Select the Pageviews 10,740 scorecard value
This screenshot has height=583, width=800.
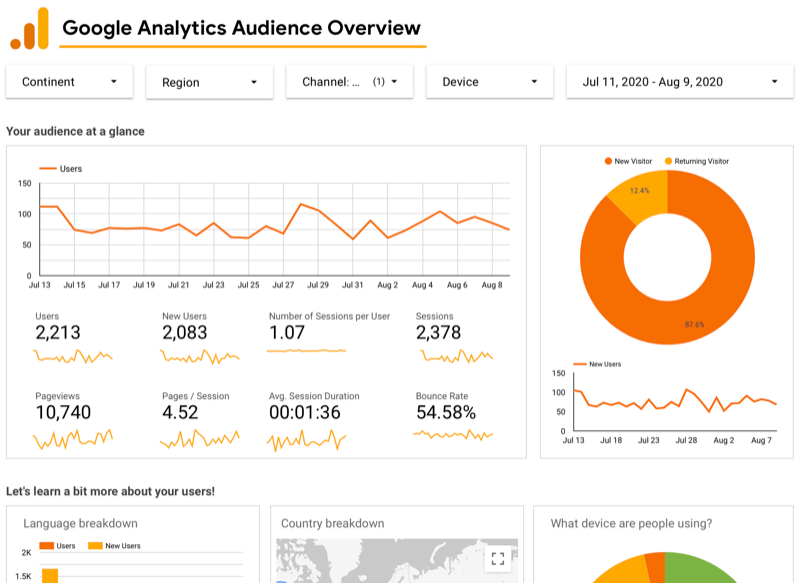pyautogui.click(x=63, y=412)
